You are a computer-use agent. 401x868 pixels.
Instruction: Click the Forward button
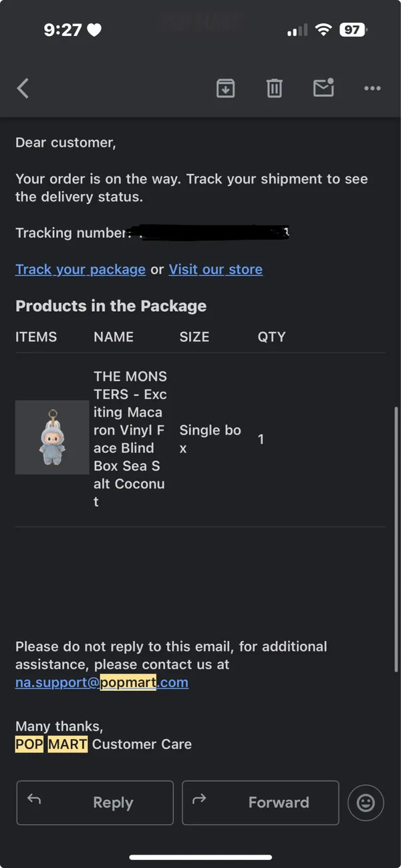[x=261, y=803]
